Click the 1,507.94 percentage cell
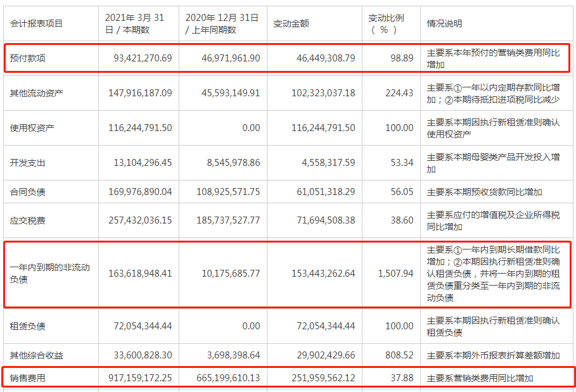Viewport: 576px width, 392px height. pos(395,274)
